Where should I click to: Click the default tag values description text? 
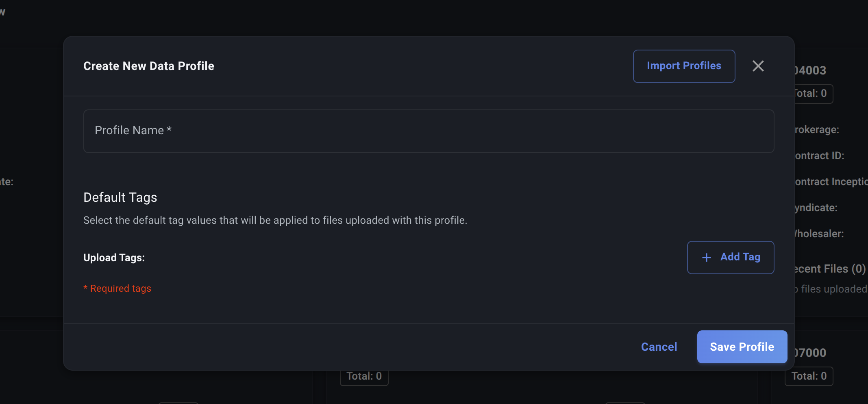pyautogui.click(x=275, y=220)
